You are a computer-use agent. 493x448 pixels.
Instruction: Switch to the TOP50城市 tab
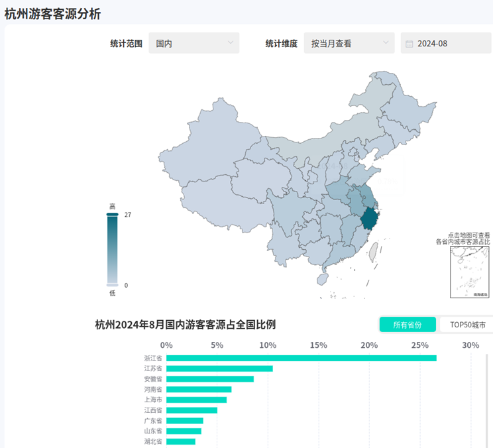click(467, 325)
